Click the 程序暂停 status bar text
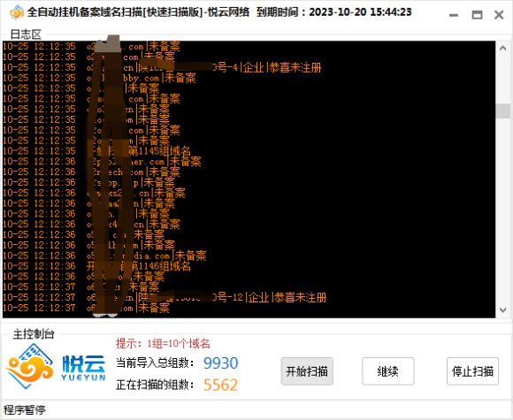The height and width of the screenshot is (420, 513). tap(25, 410)
